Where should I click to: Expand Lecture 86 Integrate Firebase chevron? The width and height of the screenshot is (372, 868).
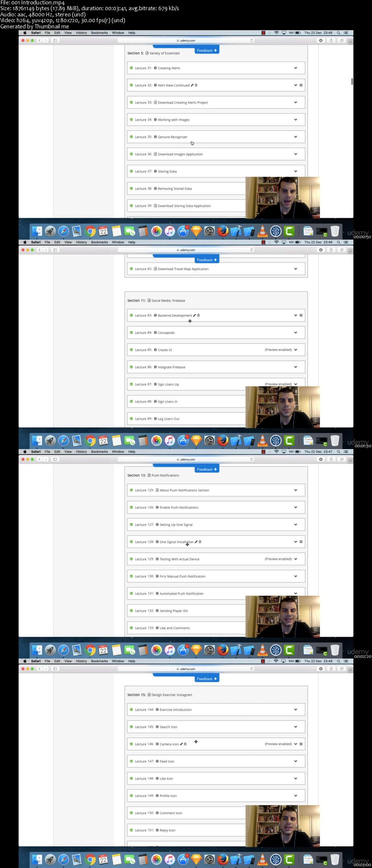[x=296, y=367]
